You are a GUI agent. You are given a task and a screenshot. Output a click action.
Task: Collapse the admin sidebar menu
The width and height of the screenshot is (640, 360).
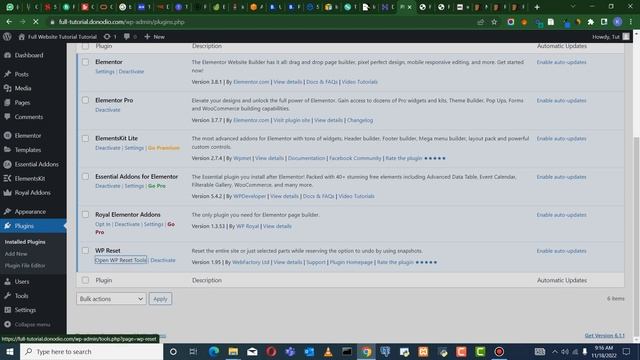tap(32, 324)
